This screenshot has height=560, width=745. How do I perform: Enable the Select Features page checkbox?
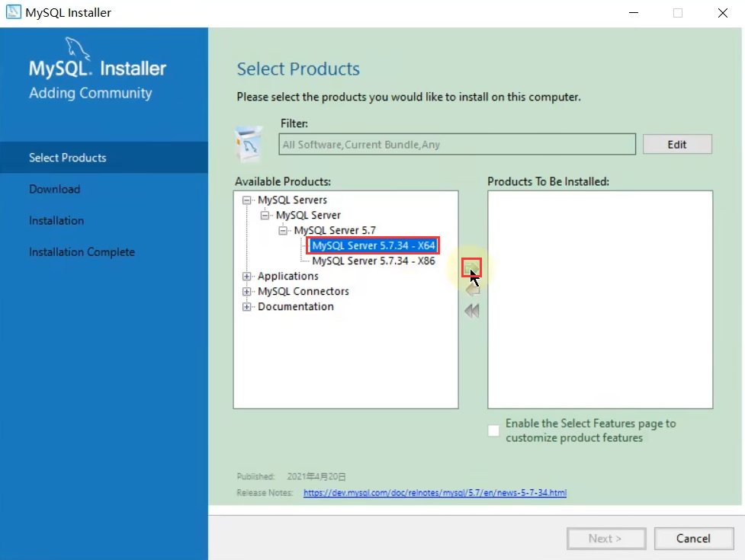point(493,430)
